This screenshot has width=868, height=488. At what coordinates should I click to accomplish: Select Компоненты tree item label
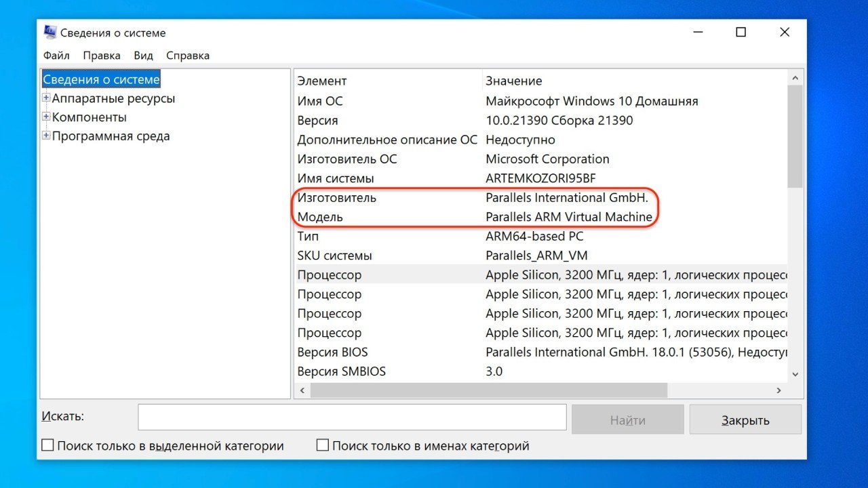click(90, 117)
